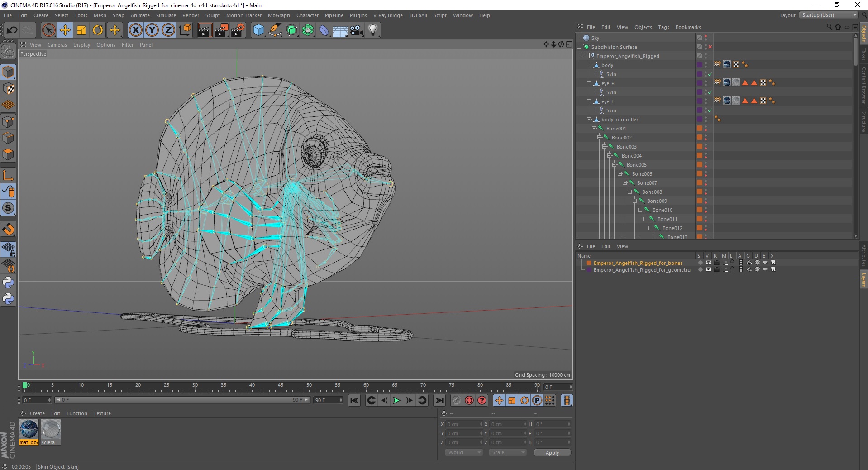
Task: Select Bone007 in the object tree
Action: 647,183
